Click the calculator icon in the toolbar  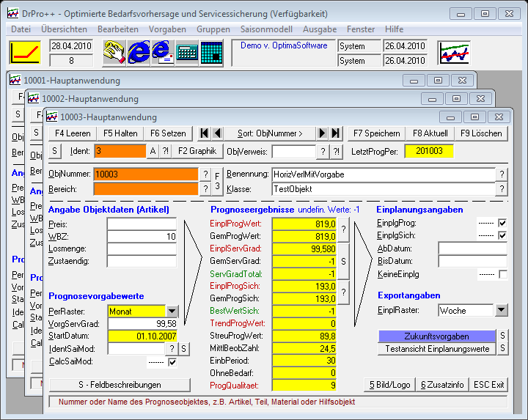coord(188,54)
